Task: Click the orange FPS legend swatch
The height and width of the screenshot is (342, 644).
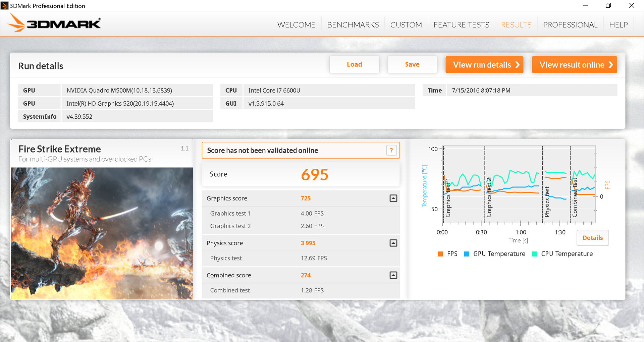Action: tap(440, 254)
